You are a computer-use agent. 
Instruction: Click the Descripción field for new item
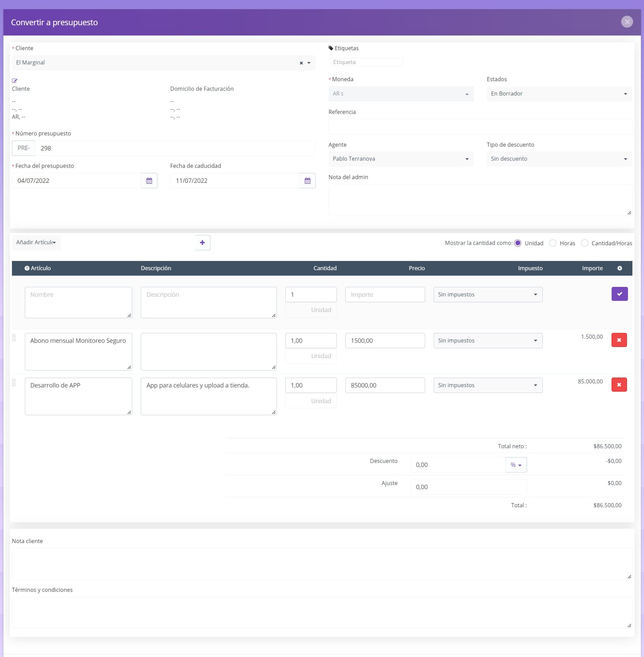click(209, 303)
